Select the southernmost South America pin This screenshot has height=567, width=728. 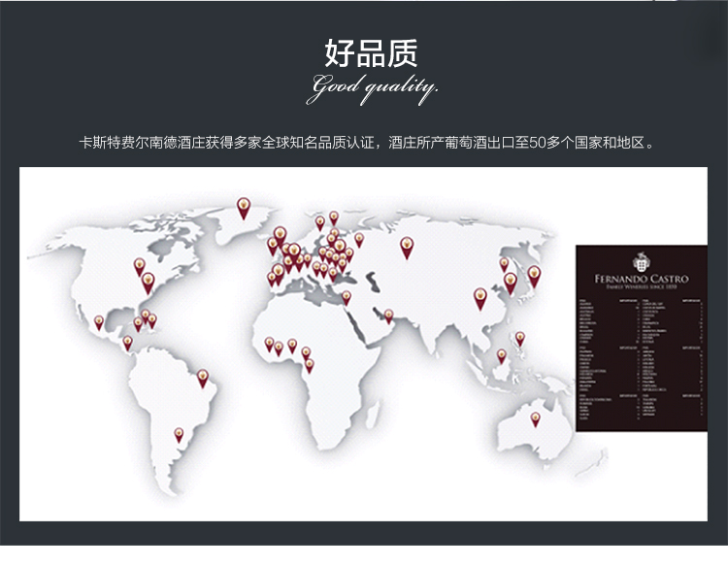179,434
